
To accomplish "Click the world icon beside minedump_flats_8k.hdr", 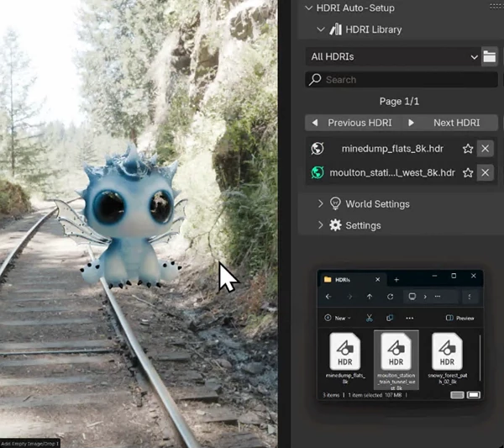I will 318,149.
